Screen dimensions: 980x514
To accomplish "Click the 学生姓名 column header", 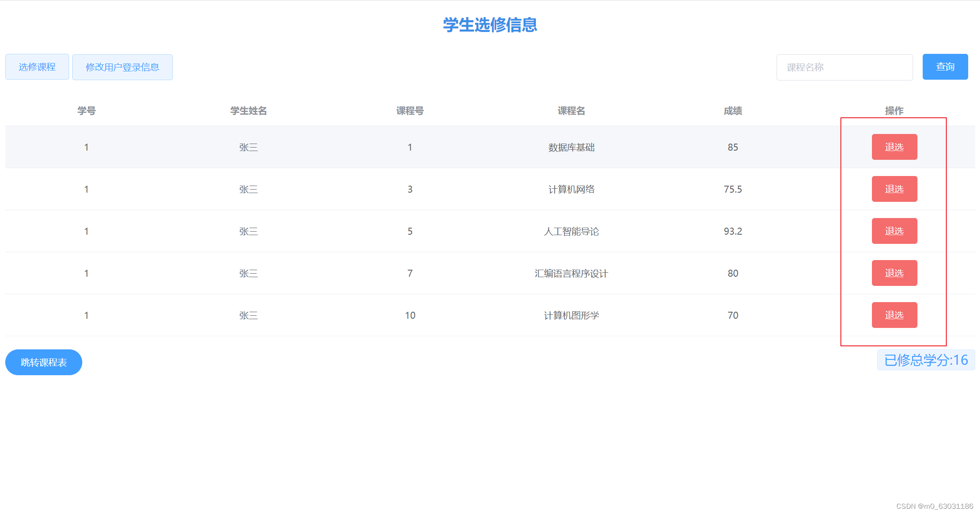I will click(248, 111).
